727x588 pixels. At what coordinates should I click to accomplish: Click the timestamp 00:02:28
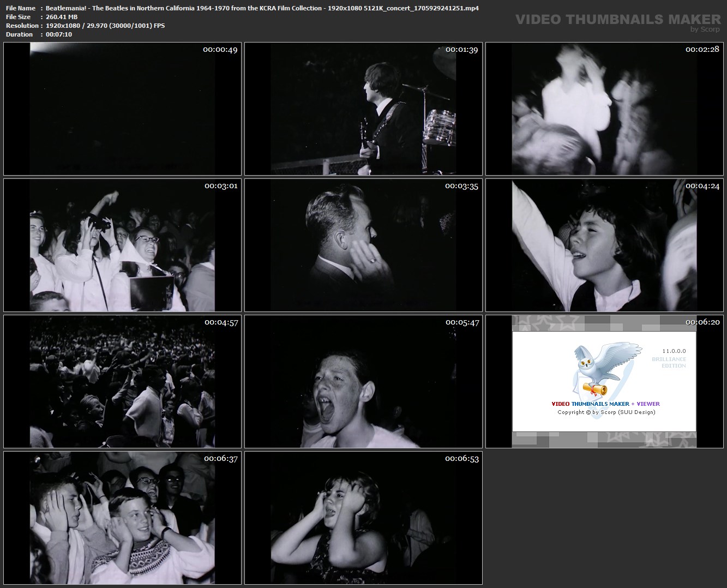tap(702, 50)
